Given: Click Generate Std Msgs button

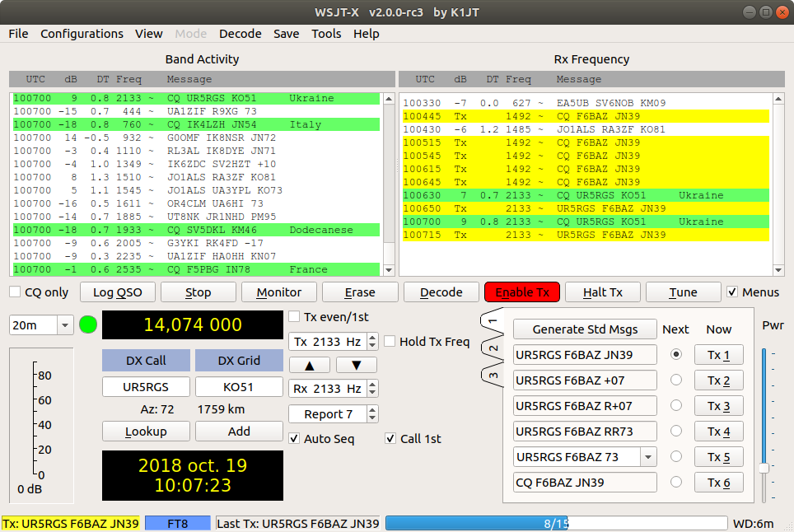Looking at the screenshot, I should 585,329.
